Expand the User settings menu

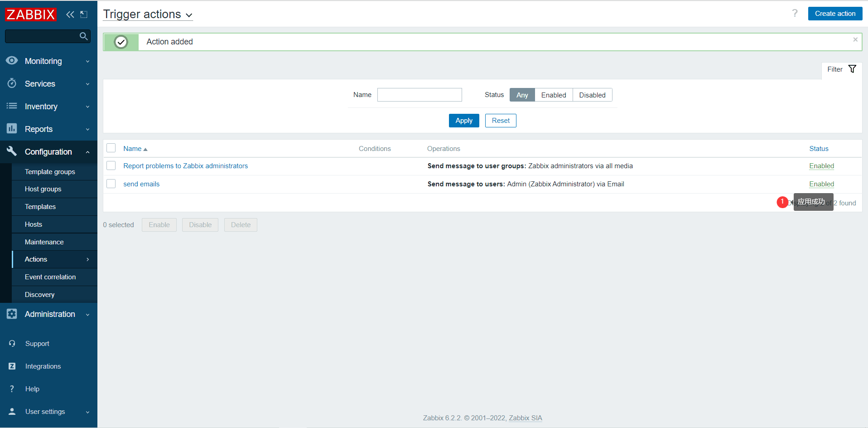(x=87, y=412)
